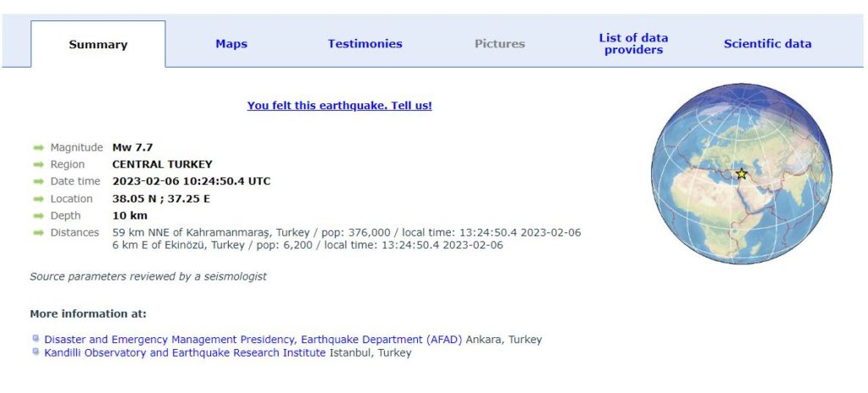
Task: Switch to the Maps tab
Action: point(231,44)
